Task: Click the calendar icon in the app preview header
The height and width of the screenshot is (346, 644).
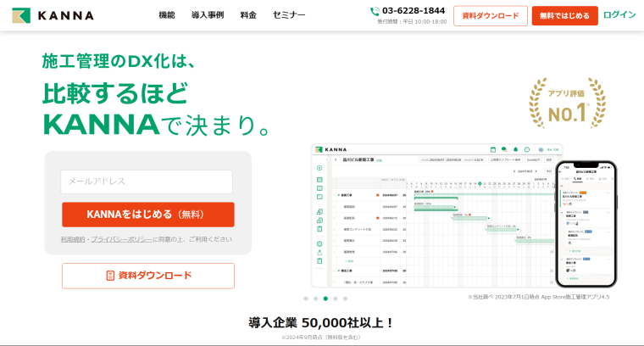Action: click(x=492, y=149)
